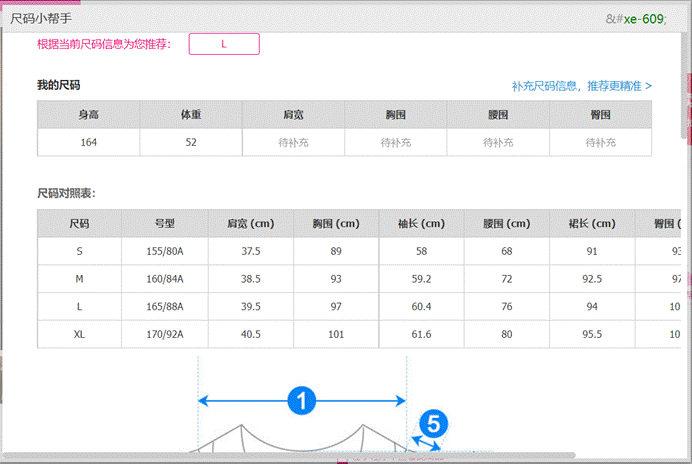Click the close glyph &#xe-609; at top right
The height and width of the screenshot is (464, 692).
point(636,19)
